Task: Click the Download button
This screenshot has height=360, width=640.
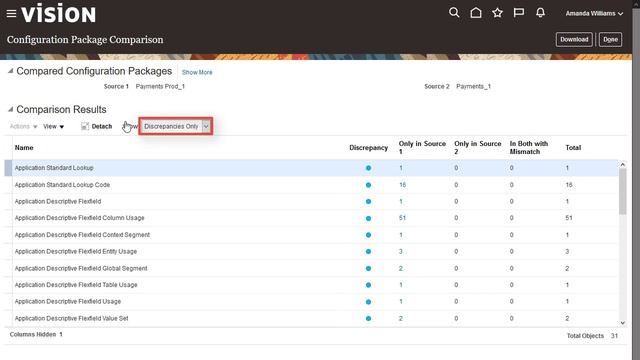Action: pyautogui.click(x=574, y=40)
